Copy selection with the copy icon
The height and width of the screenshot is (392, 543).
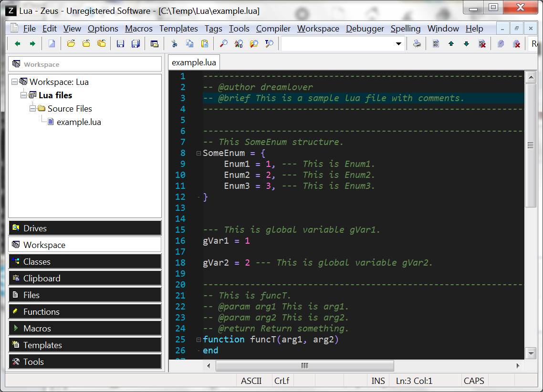[189, 43]
